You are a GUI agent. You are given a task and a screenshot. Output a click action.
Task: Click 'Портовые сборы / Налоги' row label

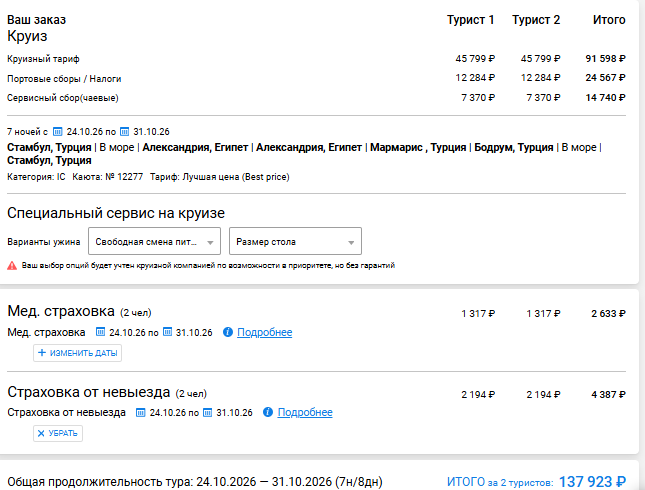[x=64, y=79]
